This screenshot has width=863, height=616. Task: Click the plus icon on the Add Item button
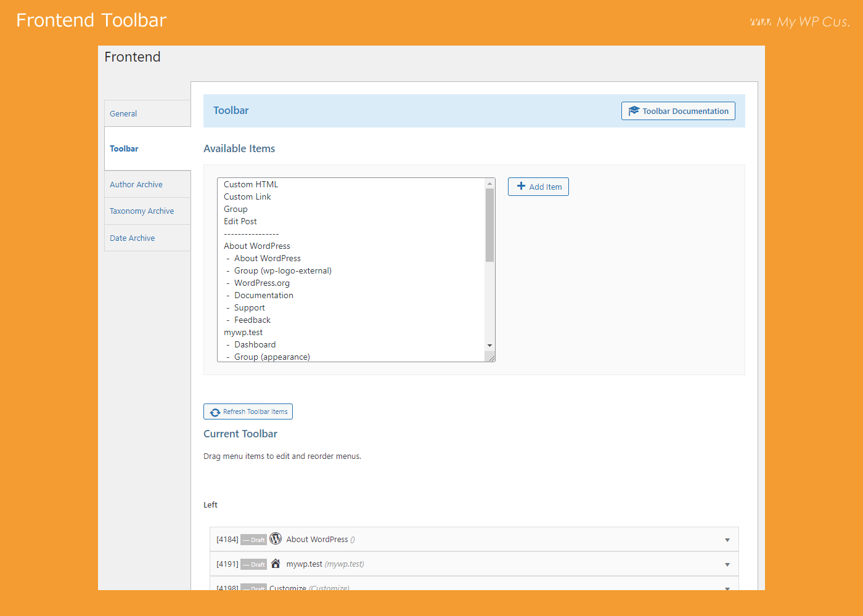(521, 186)
